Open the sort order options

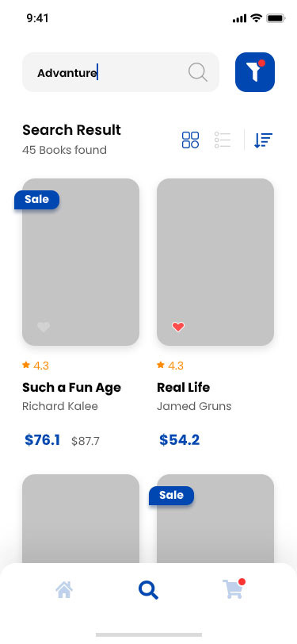(263, 140)
